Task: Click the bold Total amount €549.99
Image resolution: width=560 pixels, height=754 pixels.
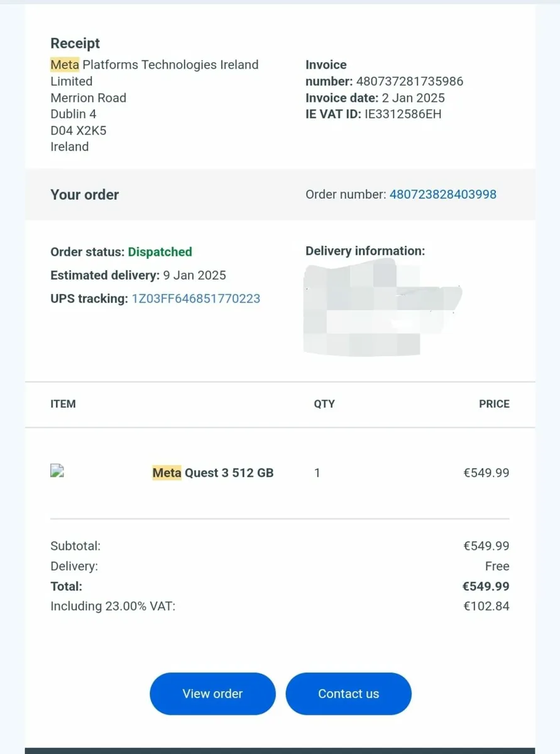Action: point(486,586)
